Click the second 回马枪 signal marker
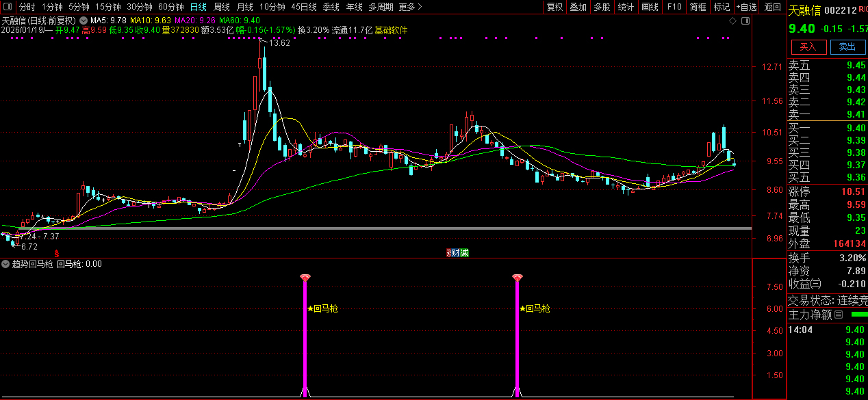The image size is (868, 400). point(517,278)
